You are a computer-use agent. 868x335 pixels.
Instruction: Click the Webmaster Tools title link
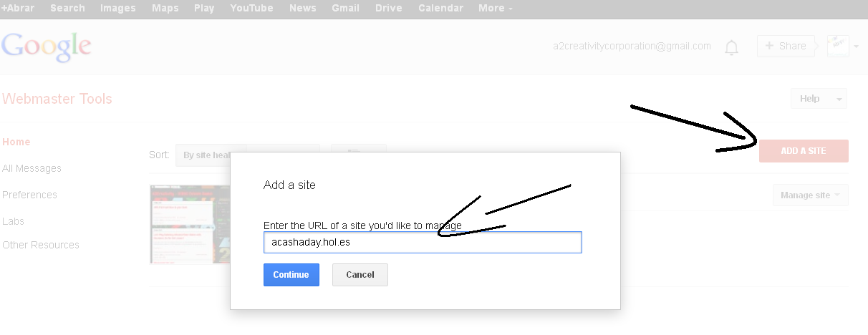point(57,99)
